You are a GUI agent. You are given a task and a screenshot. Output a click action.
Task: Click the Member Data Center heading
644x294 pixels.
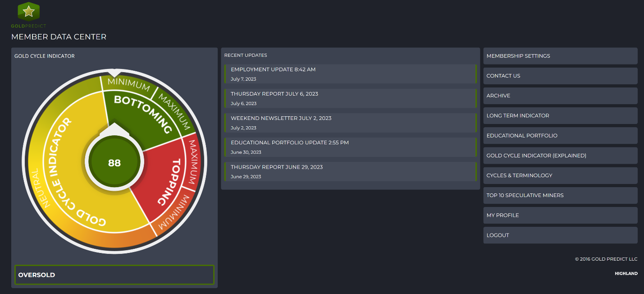click(x=59, y=37)
